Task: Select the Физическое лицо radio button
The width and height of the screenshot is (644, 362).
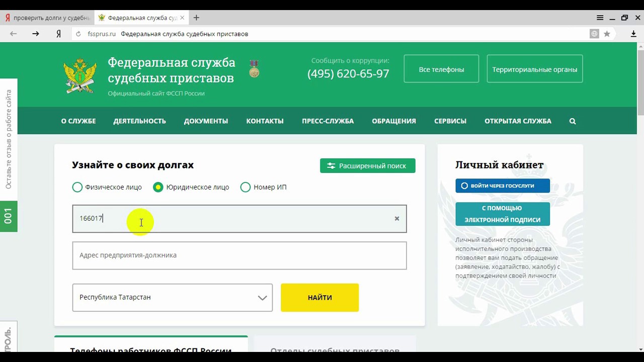Action: pyautogui.click(x=77, y=187)
